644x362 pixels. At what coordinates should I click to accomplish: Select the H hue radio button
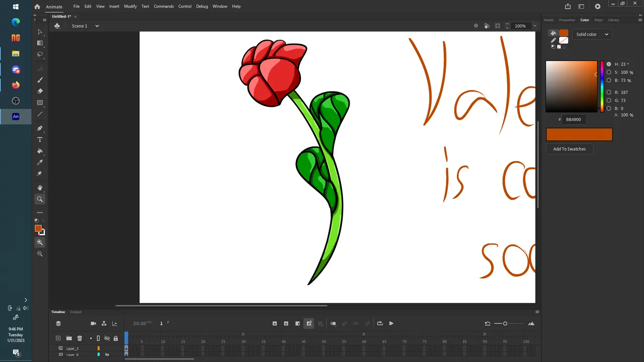[x=609, y=64]
